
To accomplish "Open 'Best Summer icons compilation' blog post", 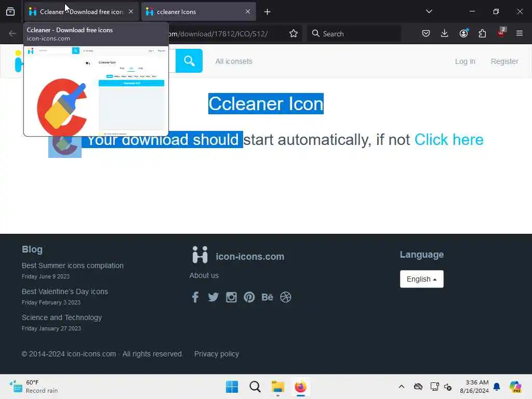I will (73, 265).
